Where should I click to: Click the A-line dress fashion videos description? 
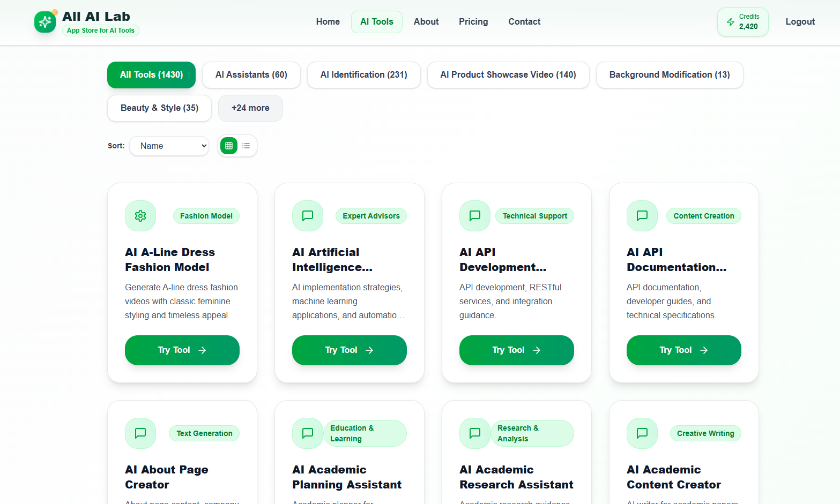[x=181, y=302]
